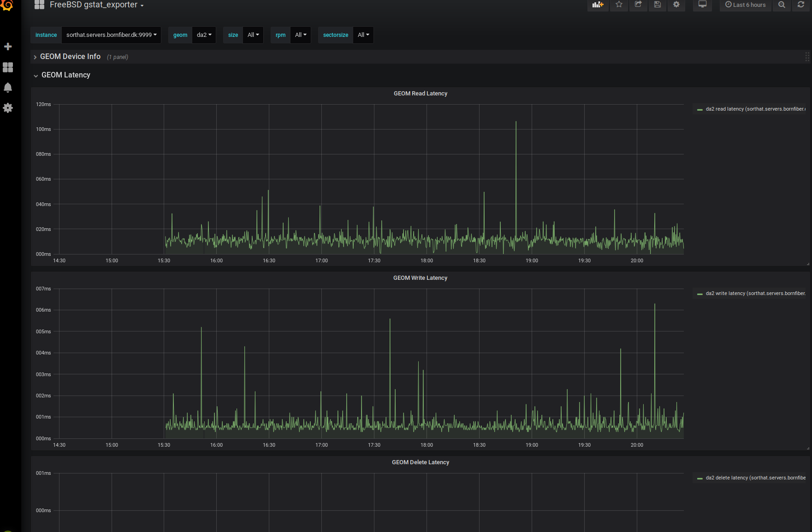Open the sectorsize All dropdown
The image size is (812, 532).
coord(363,35)
